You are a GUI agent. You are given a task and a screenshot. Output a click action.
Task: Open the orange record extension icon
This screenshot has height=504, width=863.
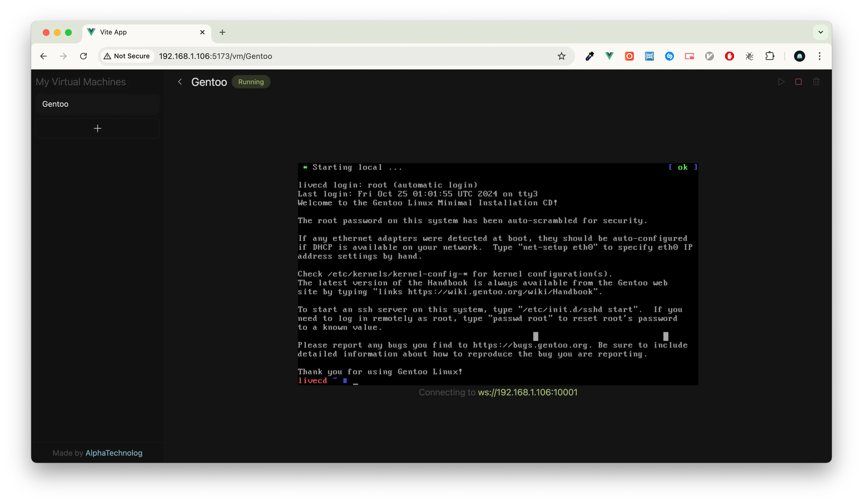click(629, 56)
